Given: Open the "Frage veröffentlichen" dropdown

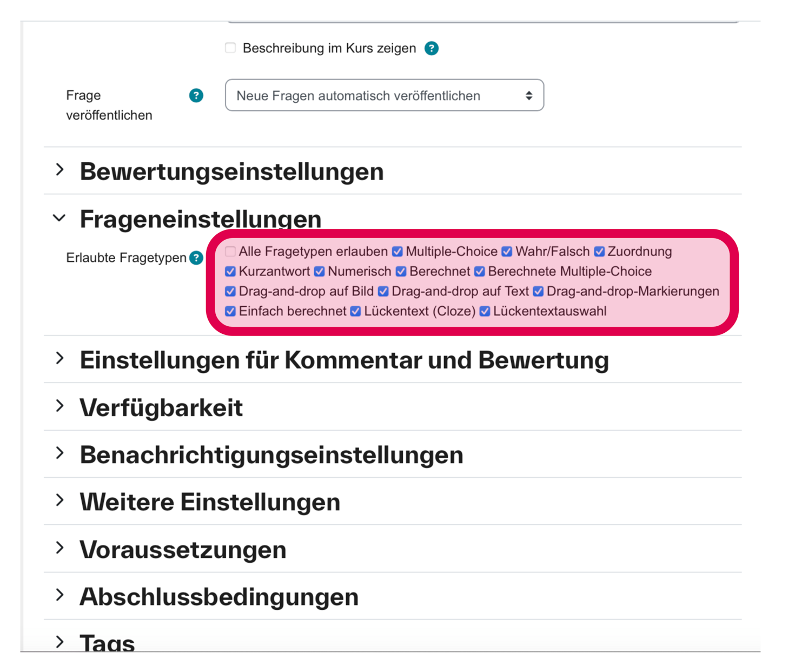Looking at the screenshot, I should click(x=384, y=95).
